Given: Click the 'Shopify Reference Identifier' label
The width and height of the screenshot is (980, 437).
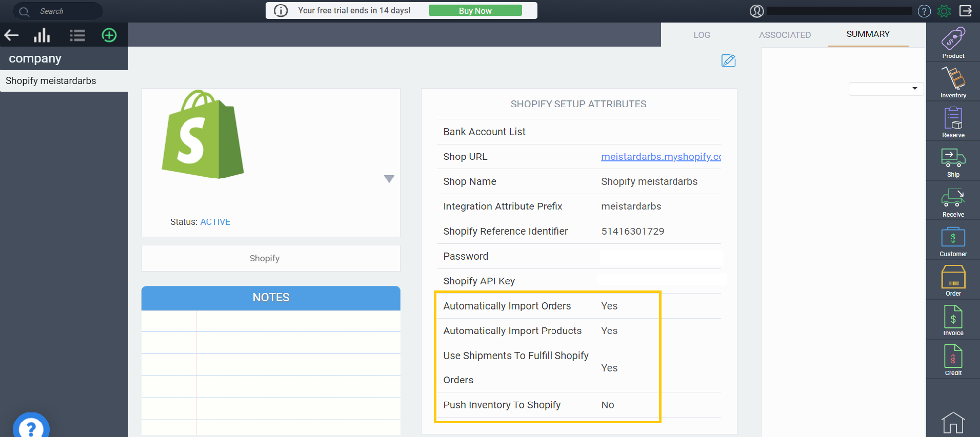Looking at the screenshot, I should (506, 232).
